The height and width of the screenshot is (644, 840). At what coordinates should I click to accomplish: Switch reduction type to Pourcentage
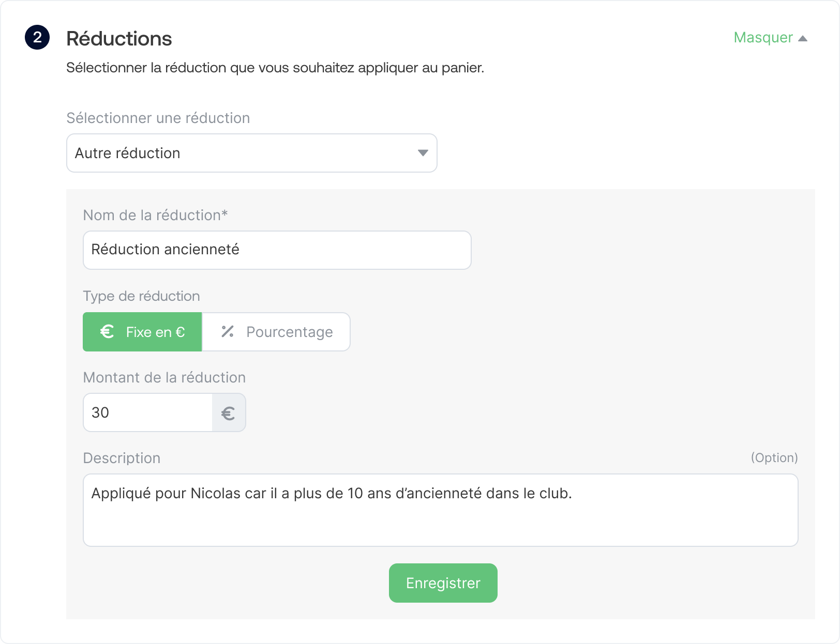pyautogui.click(x=276, y=332)
